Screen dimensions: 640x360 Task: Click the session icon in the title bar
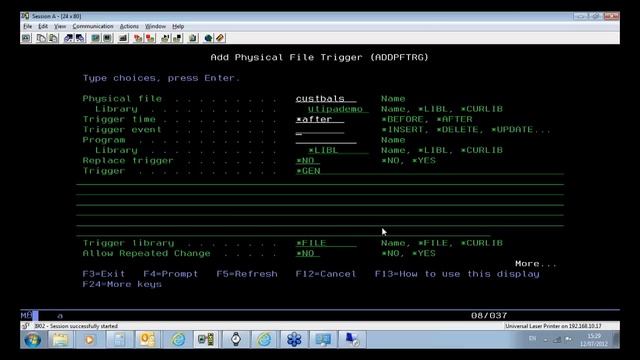[25, 16]
